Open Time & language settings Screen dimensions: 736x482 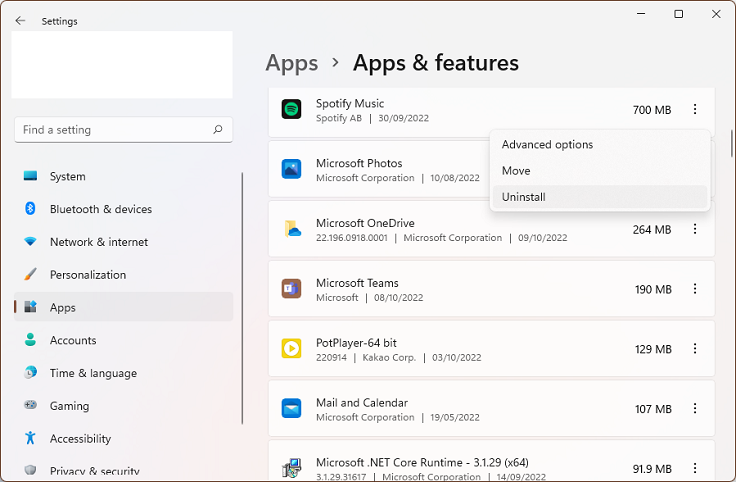pyautogui.click(x=123, y=373)
